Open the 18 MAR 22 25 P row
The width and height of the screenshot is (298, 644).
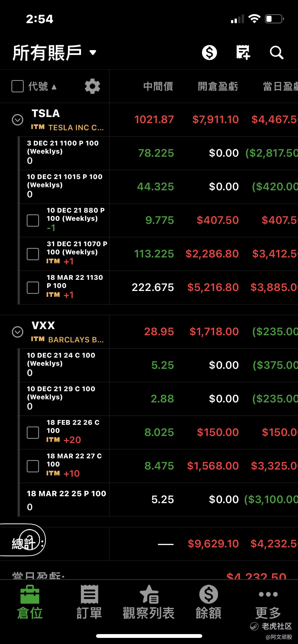[149, 500]
